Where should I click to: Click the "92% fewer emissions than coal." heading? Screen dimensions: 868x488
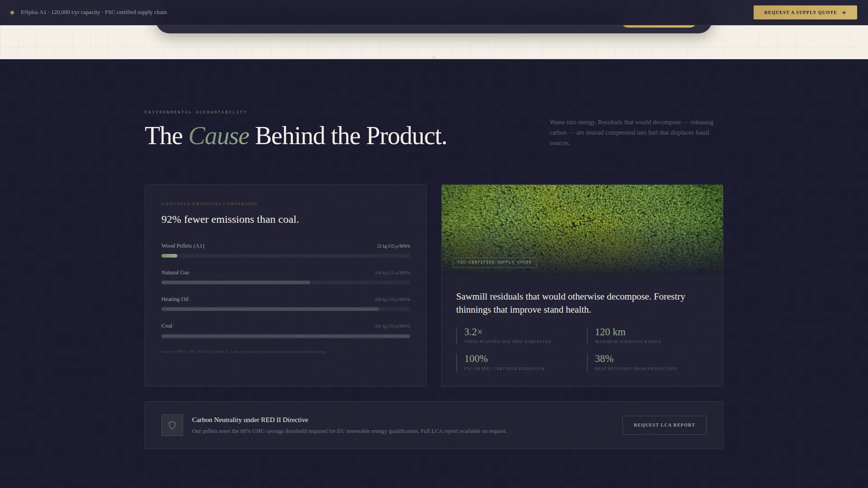(230, 220)
